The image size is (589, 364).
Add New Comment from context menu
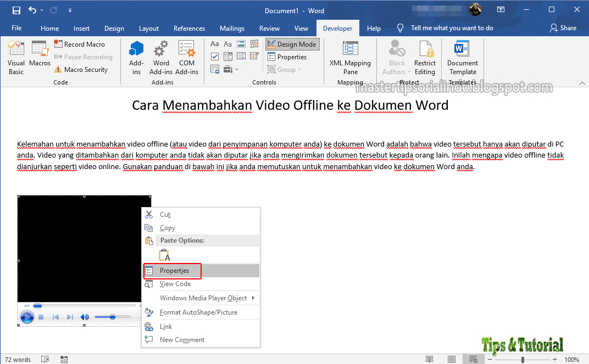click(x=201, y=340)
